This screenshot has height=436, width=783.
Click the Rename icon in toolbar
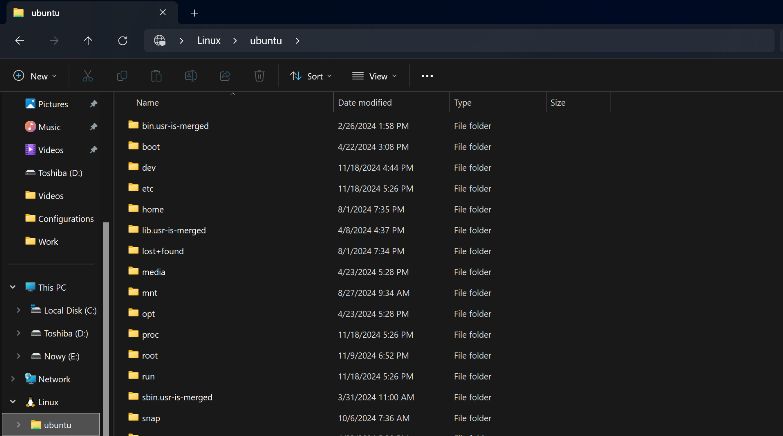click(190, 76)
